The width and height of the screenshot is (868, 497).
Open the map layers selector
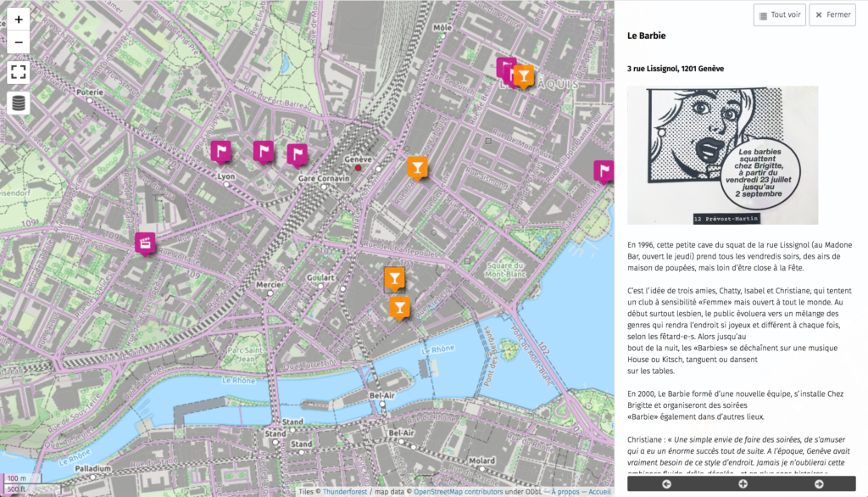tap(19, 103)
